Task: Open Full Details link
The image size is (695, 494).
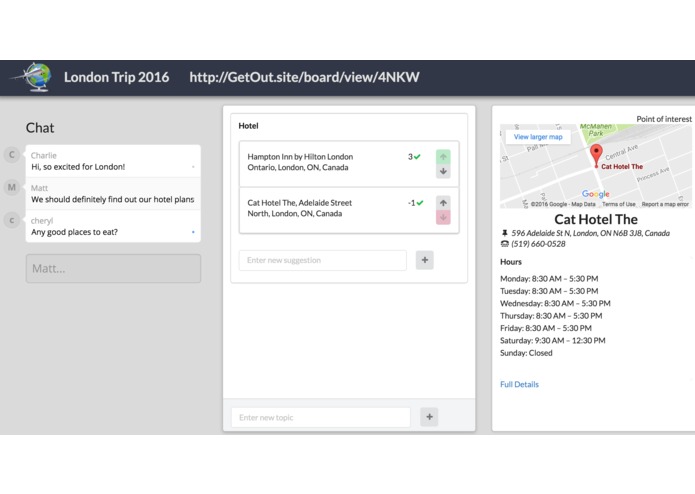Action: (x=519, y=384)
